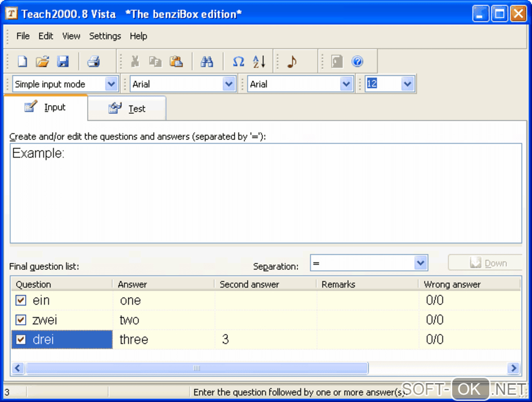Click the wrong answer cell in drei row
The width and height of the screenshot is (532, 402).
pyautogui.click(x=470, y=339)
